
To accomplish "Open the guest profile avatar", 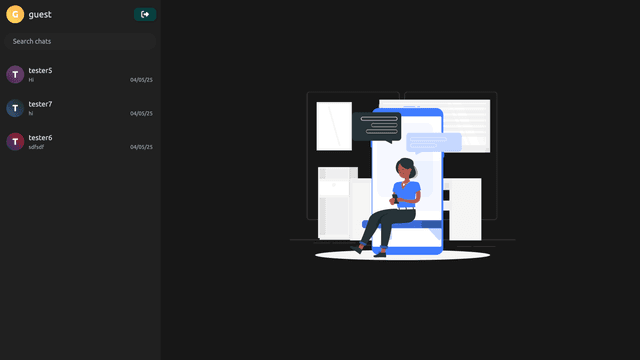I will point(15,14).
